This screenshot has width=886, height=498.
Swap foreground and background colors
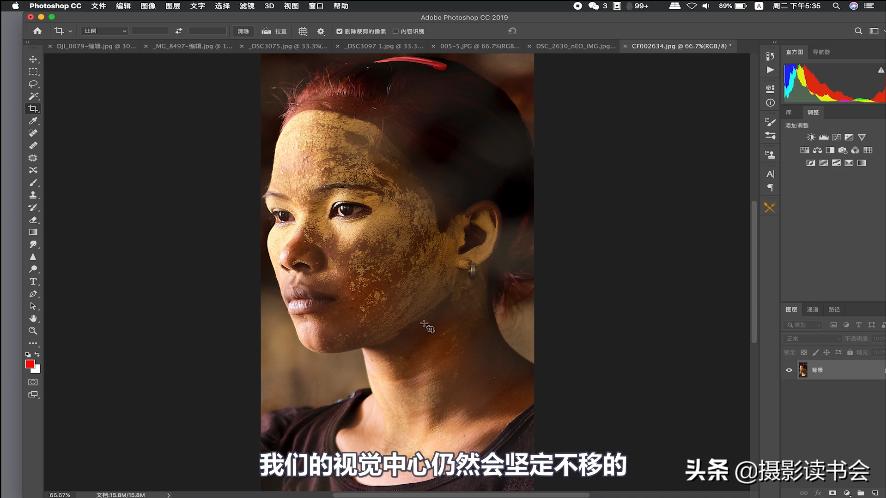[x=37, y=354]
